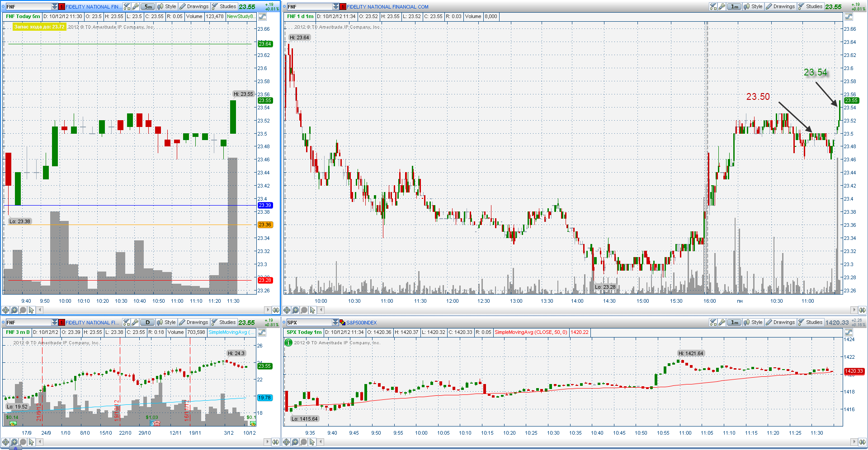Open Studies menu in FNF 5m chart

(x=224, y=6)
